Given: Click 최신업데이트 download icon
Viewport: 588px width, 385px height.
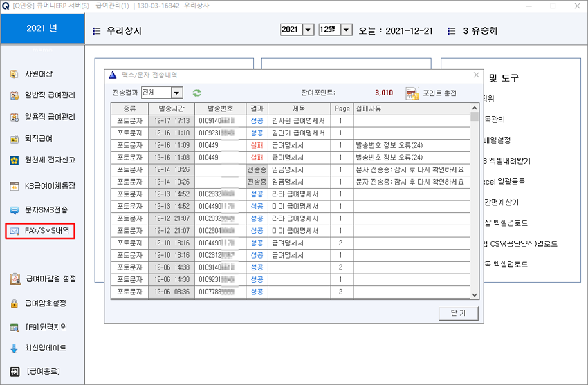Looking at the screenshot, I should [15, 348].
